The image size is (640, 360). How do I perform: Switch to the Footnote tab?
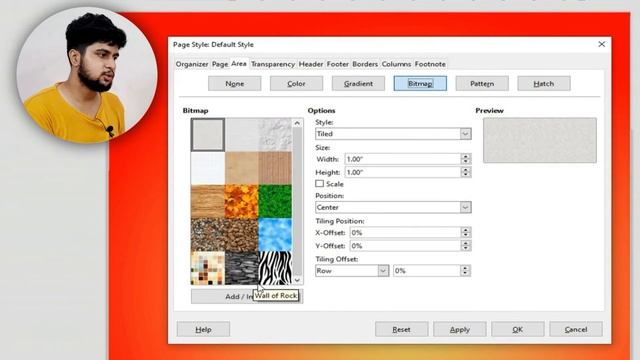tap(430, 64)
